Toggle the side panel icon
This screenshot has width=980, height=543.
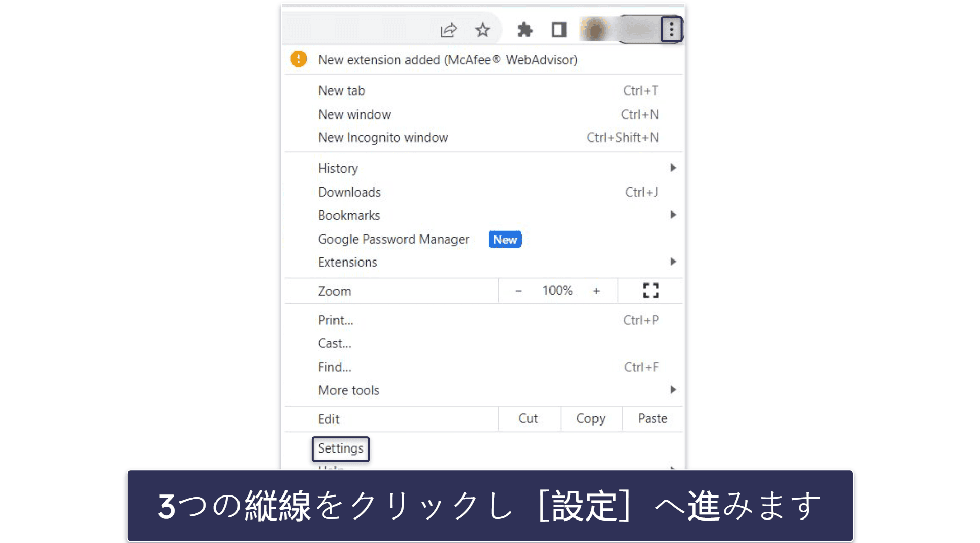pyautogui.click(x=559, y=30)
